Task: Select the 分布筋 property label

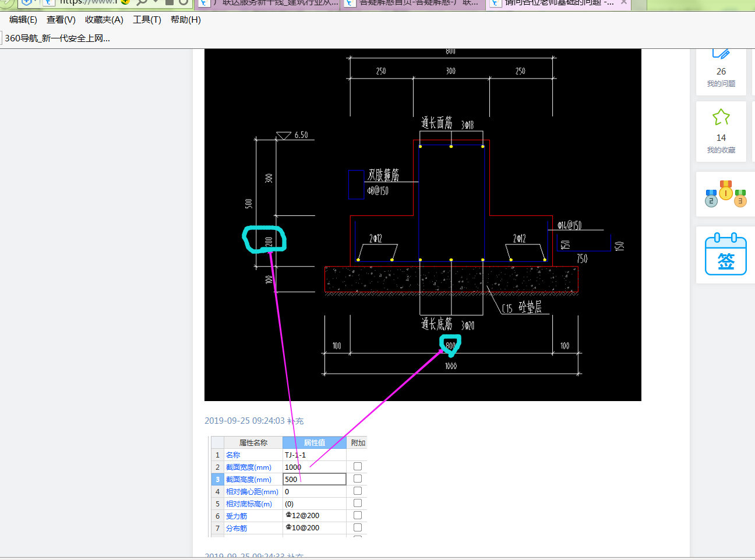Action: click(x=237, y=529)
